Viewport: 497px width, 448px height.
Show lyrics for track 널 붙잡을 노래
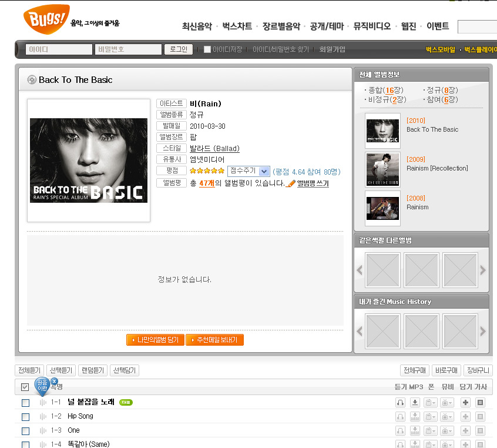[480, 402]
